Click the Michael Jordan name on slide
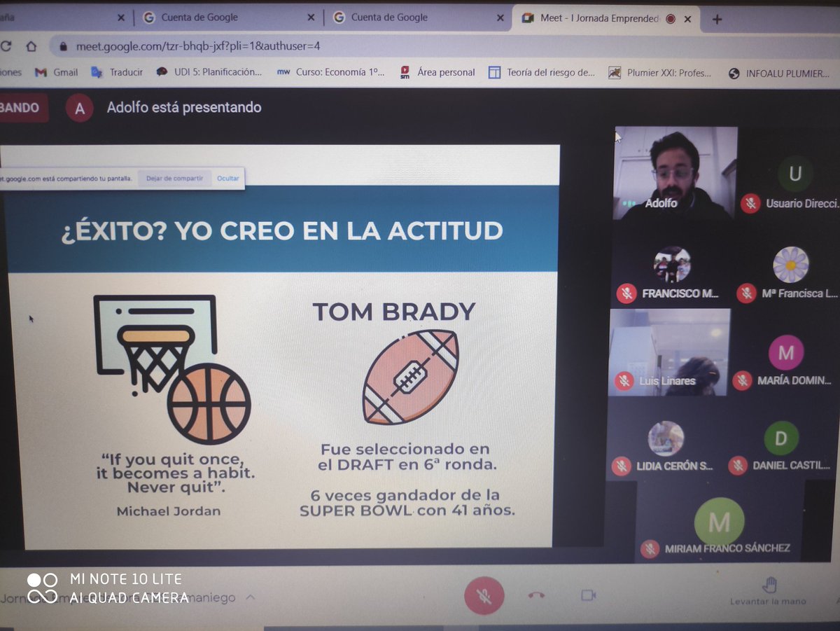The height and width of the screenshot is (631, 840). point(169,511)
